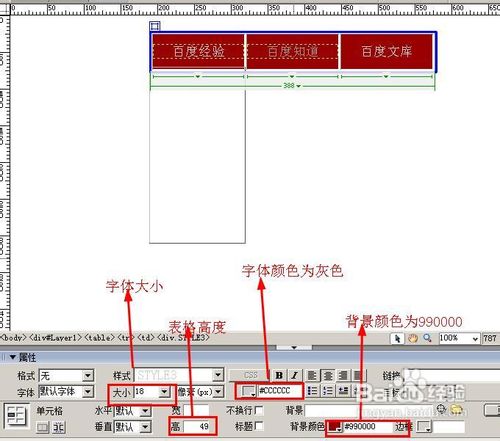Open the text color swatch picker
Image resolution: width=500 pixels, height=441 pixels.
(x=249, y=391)
